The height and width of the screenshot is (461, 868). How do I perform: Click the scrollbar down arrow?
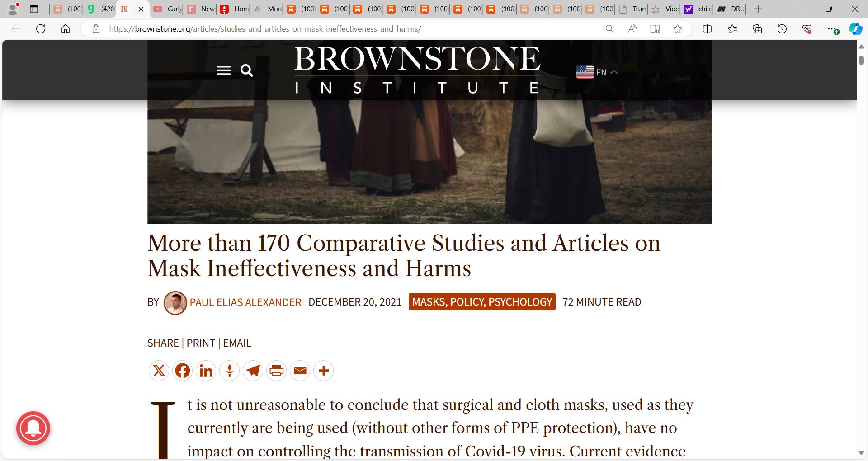tap(861, 453)
